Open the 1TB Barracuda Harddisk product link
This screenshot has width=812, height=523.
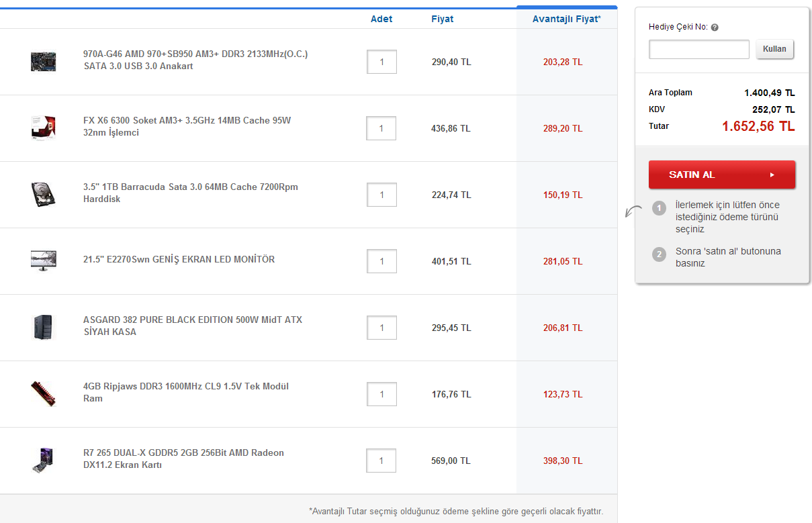pyautogui.click(x=190, y=193)
